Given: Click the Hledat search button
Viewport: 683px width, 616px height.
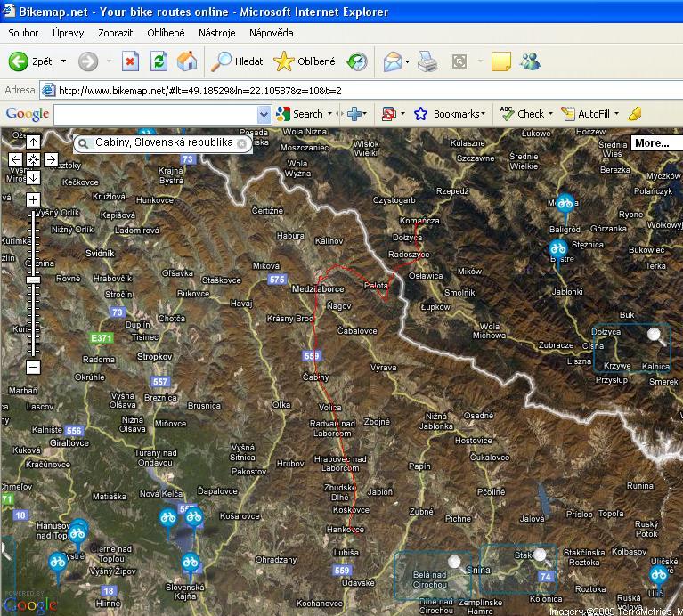Looking at the screenshot, I should [x=237, y=61].
